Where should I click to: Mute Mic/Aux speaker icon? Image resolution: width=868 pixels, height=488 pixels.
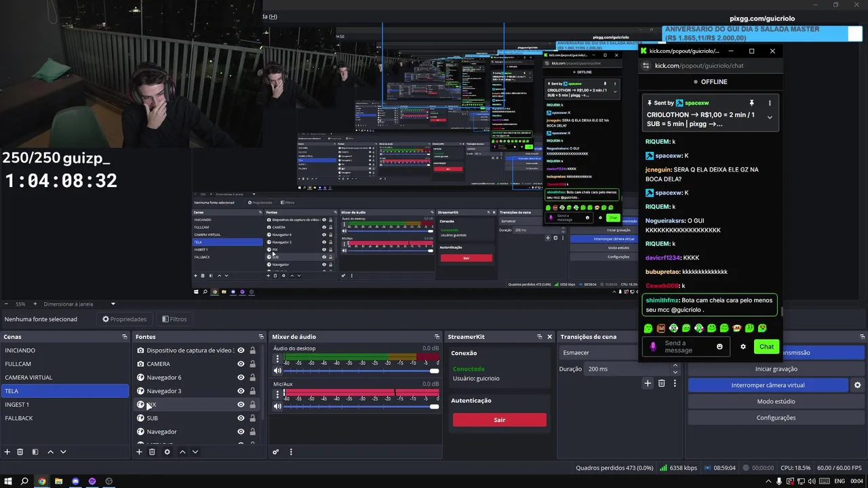click(277, 406)
